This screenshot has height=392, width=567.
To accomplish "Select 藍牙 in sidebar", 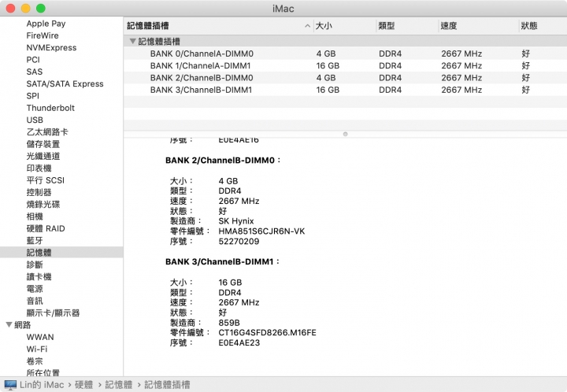I will [35, 240].
